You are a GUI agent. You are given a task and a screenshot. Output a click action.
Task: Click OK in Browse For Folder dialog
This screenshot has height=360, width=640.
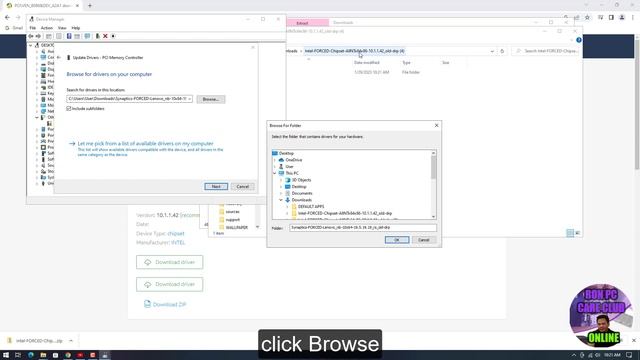pyautogui.click(x=397, y=240)
